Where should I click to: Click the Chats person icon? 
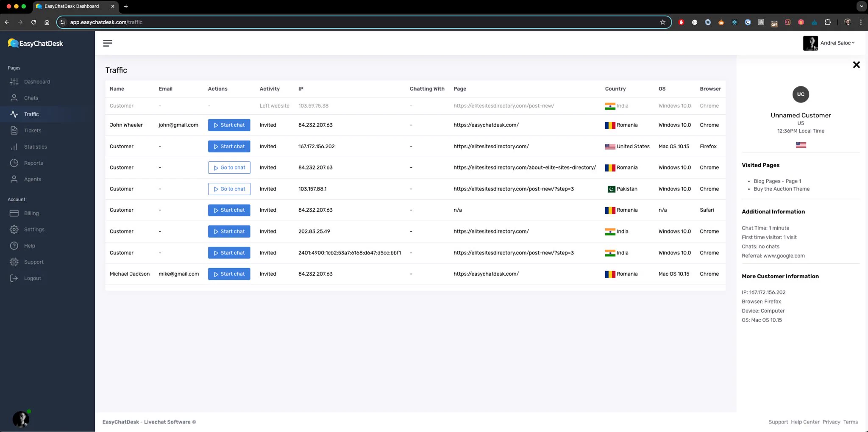(14, 98)
